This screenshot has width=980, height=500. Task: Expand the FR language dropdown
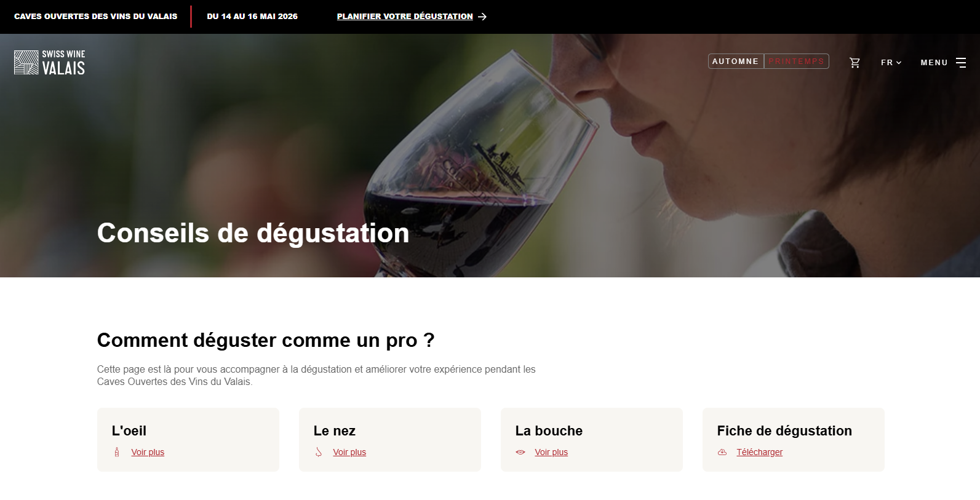891,63
